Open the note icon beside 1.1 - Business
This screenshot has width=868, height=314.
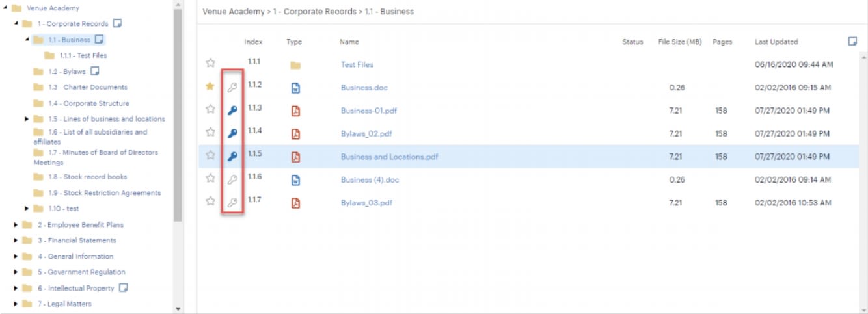[99, 39]
